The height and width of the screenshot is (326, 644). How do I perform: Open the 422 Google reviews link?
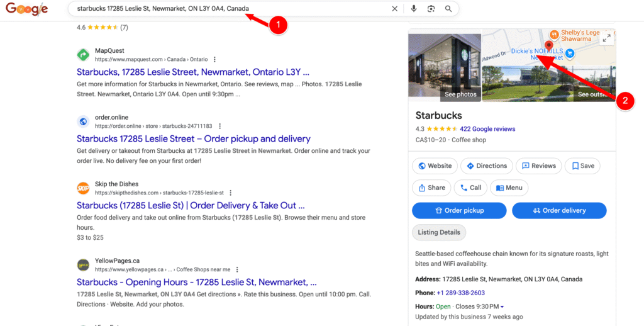click(x=487, y=129)
